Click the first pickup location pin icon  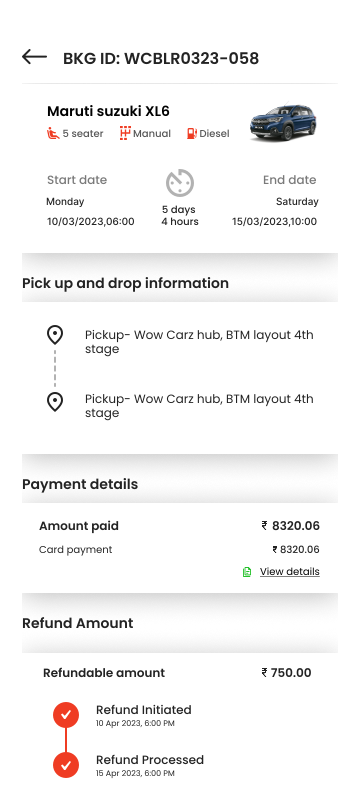(x=55, y=335)
